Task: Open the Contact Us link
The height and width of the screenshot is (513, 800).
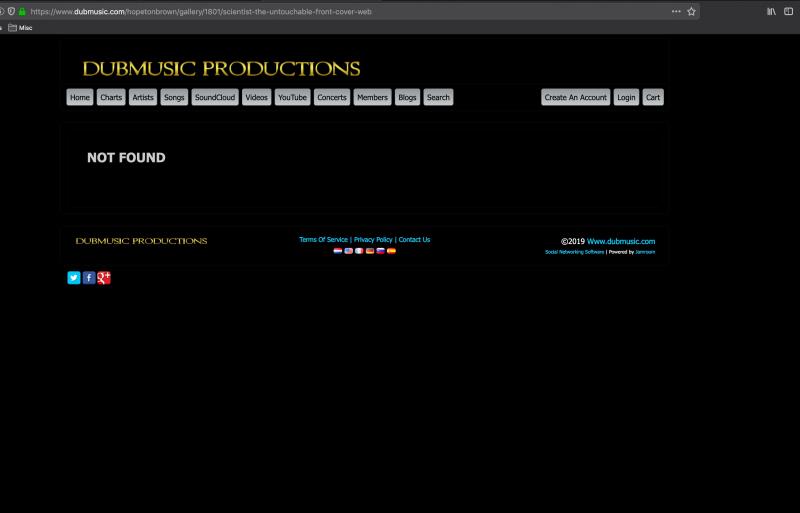Action: [414, 239]
